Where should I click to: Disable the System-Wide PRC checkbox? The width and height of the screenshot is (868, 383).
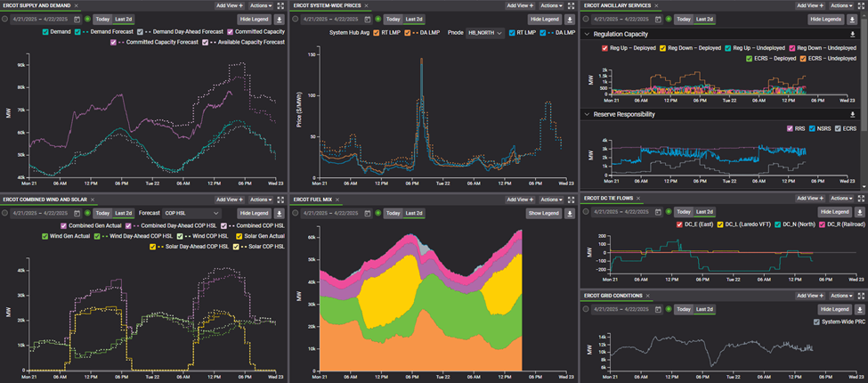click(816, 322)
